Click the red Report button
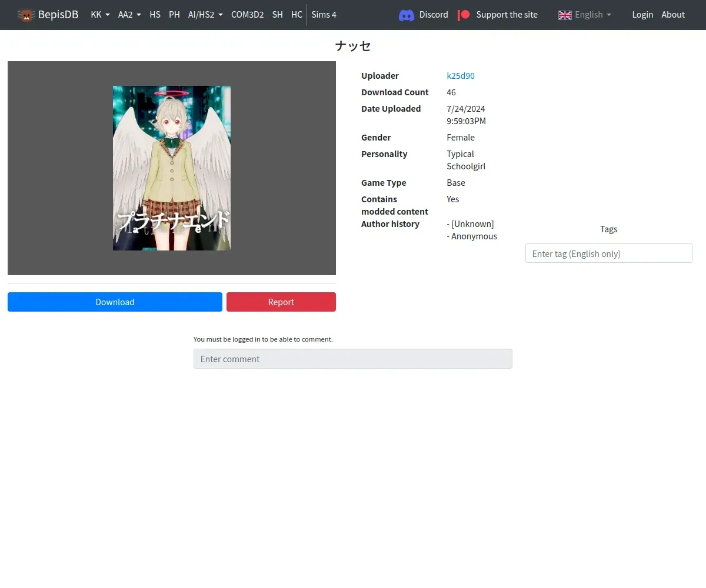The image size is (706, 588). [281, 302]
